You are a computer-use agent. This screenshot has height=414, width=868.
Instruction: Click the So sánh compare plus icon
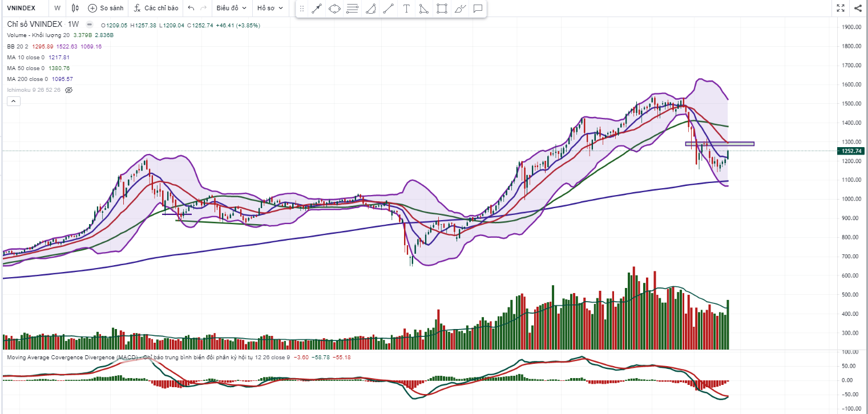pyautogui.click(x=92, y=8)
